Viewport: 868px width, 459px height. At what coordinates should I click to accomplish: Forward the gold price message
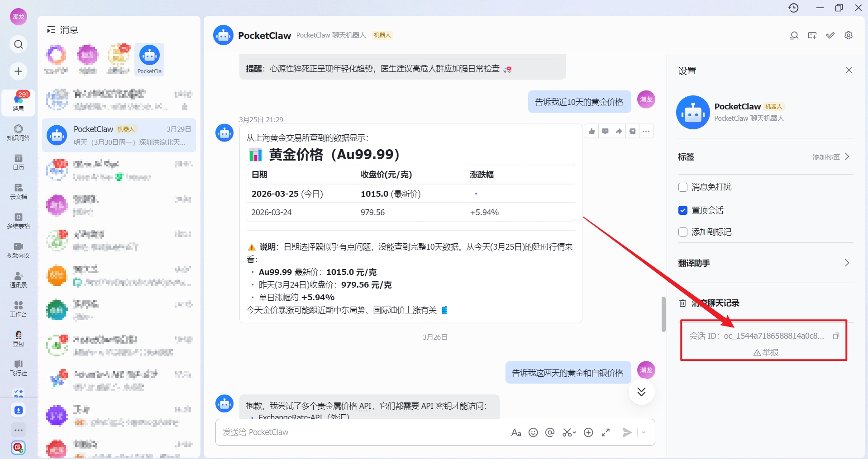coord(619,131)
